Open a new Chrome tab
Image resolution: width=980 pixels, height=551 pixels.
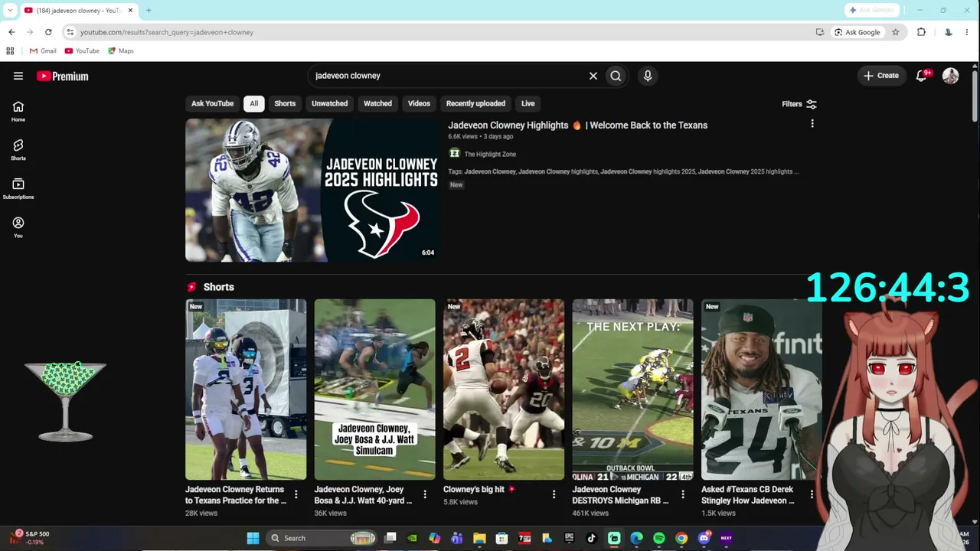click(149, 10)
